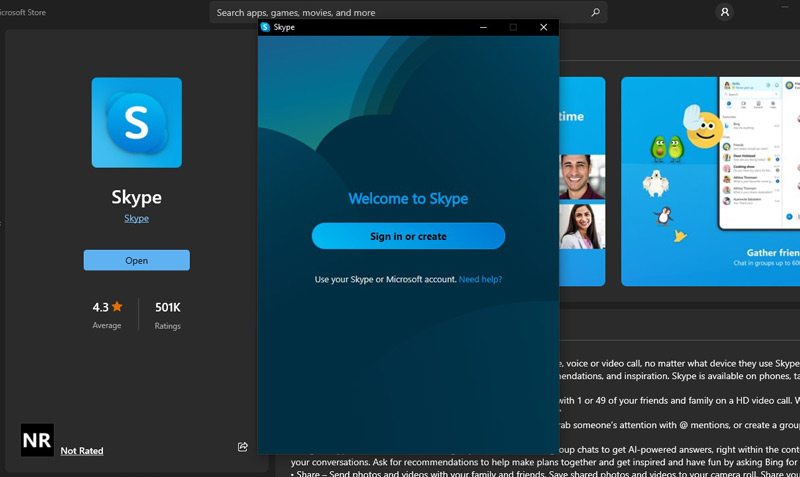
Task: Open the Skype publisher link
Action: pos(137,218)
